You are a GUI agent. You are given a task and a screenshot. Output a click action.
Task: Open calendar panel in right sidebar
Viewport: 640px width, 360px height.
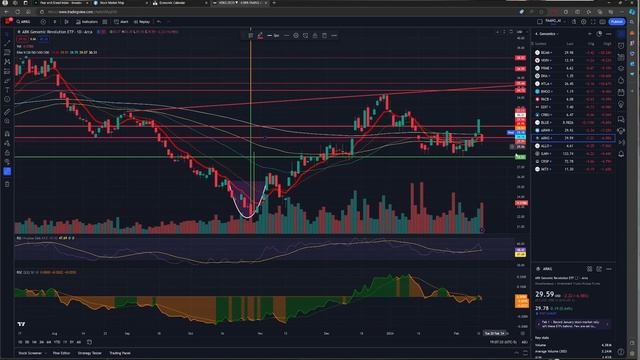(621, 93)
